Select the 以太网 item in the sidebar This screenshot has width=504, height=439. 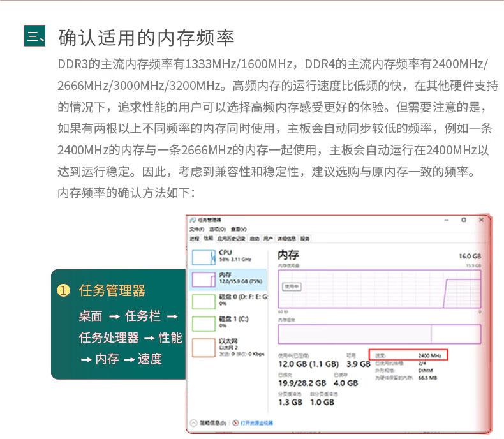tap(228, 347)
